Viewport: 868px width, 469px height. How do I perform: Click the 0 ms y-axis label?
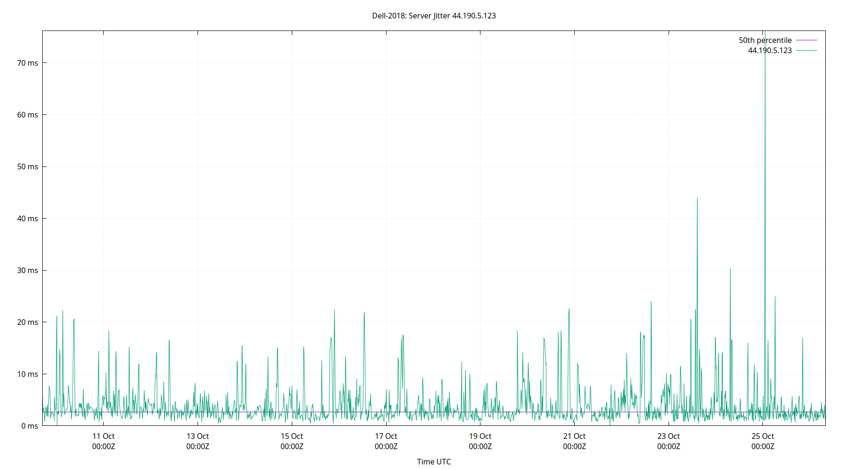click(30, 426)
